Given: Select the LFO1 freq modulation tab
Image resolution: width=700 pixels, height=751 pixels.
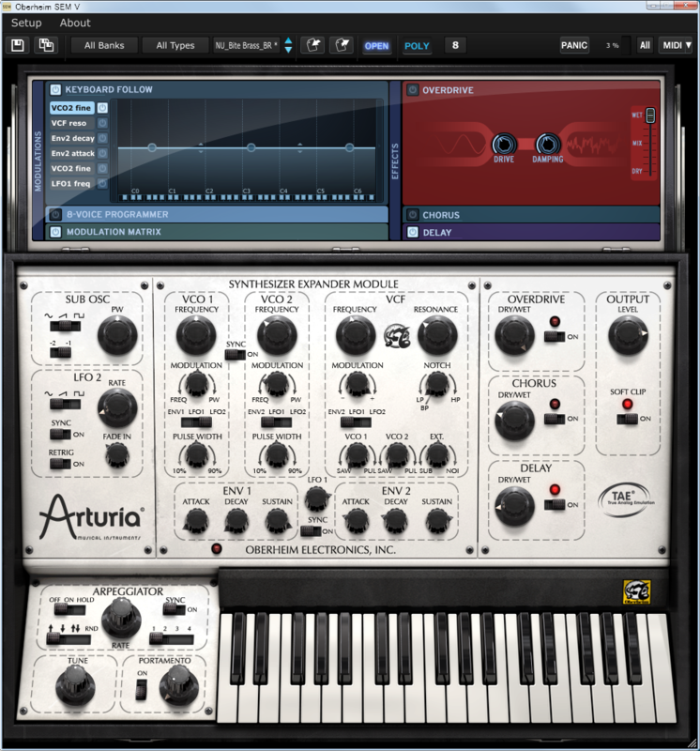Looking at the screenshot, I should pos(71,183).
